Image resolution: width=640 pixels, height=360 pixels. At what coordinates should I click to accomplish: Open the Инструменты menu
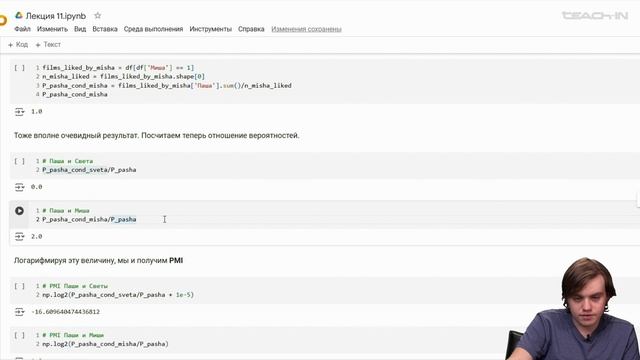[x=211, y=29]
